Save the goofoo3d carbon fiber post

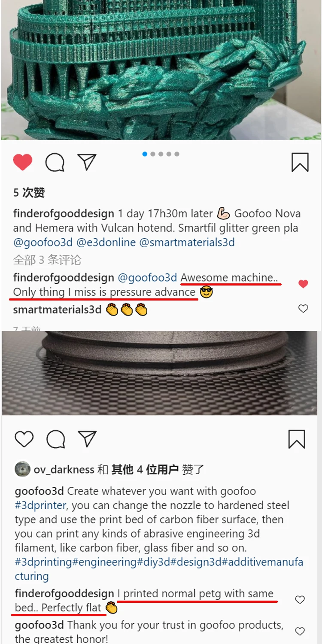(x=297, y=439)
